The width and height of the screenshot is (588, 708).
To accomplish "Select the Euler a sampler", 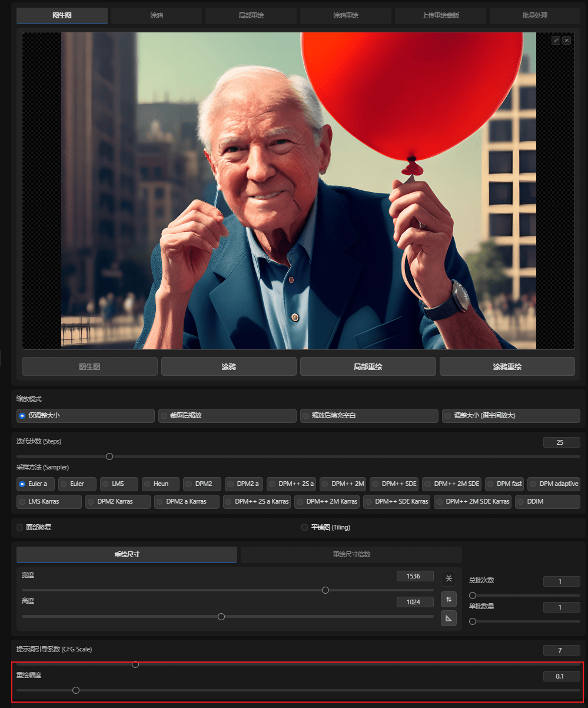I will pyautogui.click(x=36, y=484).
